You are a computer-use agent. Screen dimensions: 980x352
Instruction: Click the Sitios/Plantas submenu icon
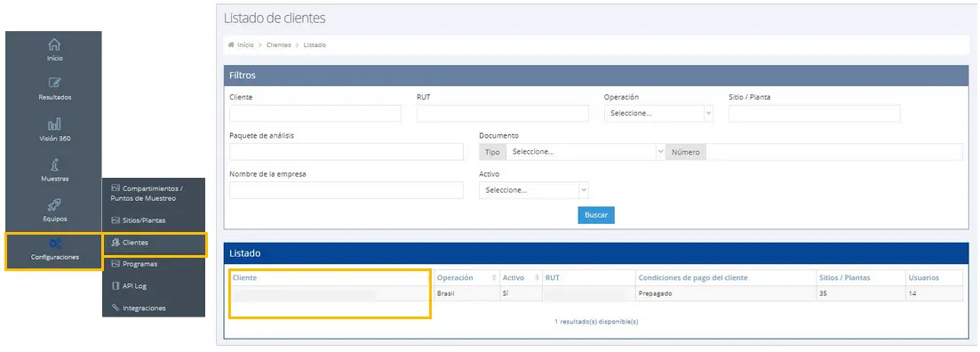click(x=115, y=220)
